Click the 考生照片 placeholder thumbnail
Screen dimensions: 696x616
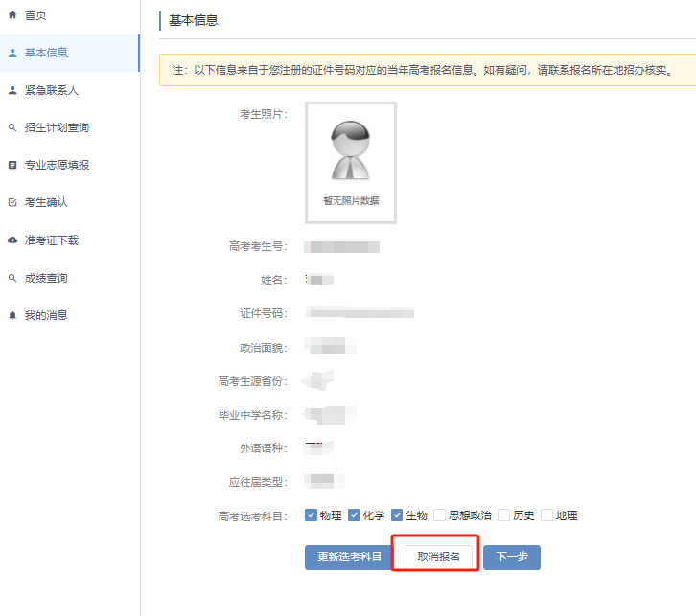(350, 162)
